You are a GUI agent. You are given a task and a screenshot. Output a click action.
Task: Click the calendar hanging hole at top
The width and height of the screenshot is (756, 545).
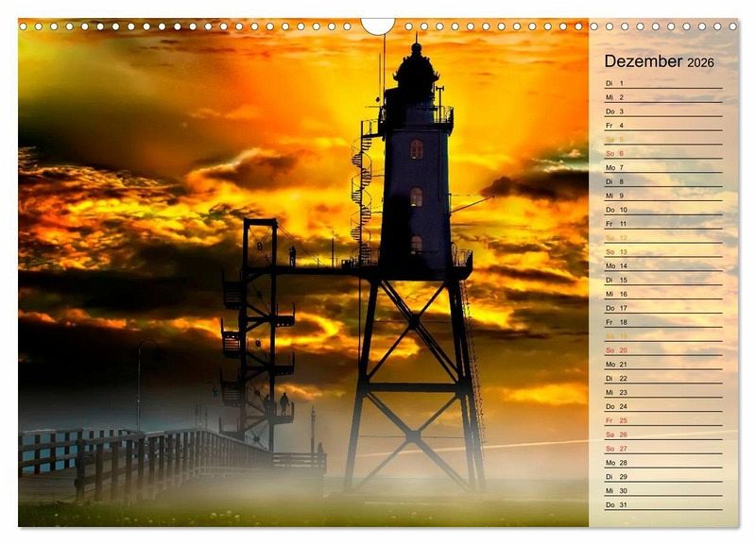pos(378,25)
